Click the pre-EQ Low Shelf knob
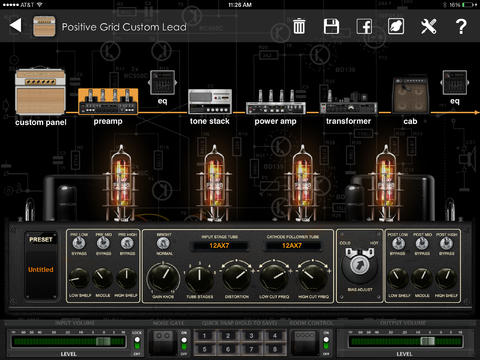The image size is (480, 360). (x=79, y=278)
